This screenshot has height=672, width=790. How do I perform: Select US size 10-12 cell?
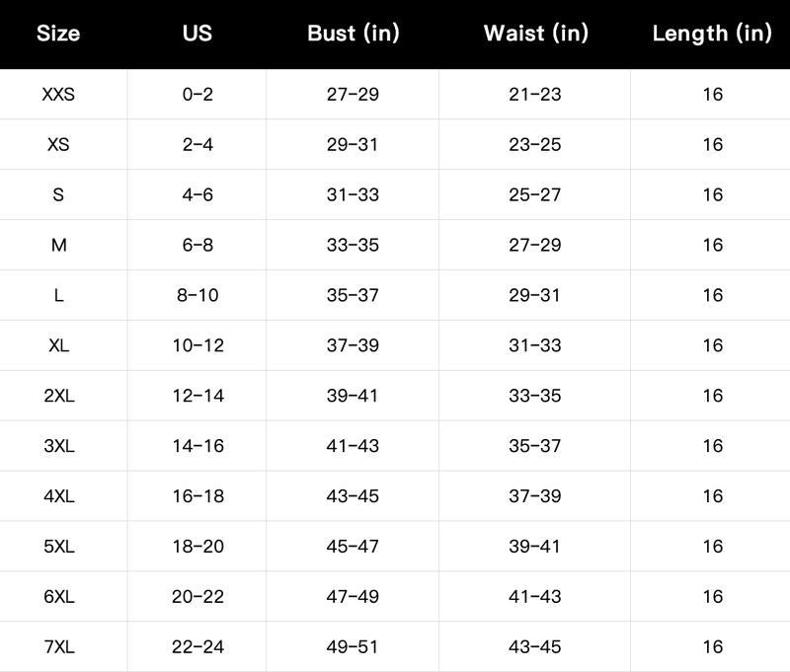(x=197, y=345)
